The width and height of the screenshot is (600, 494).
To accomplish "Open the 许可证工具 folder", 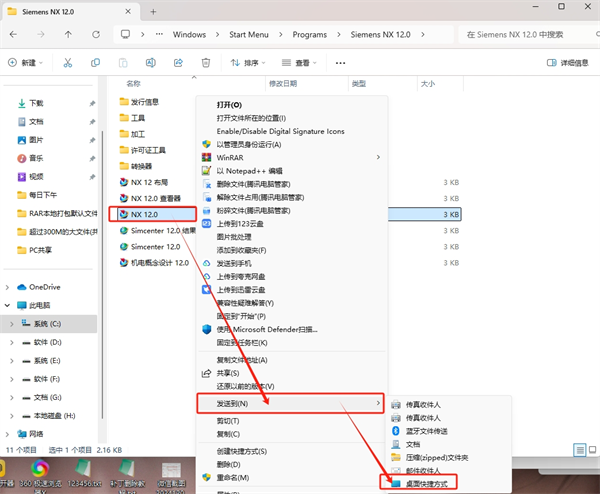I will coord(145,150).
